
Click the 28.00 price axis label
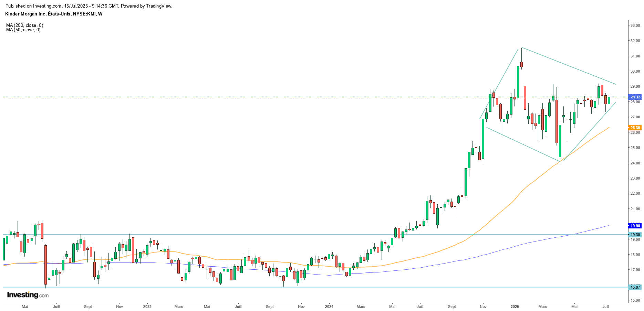tap(635, 102)
